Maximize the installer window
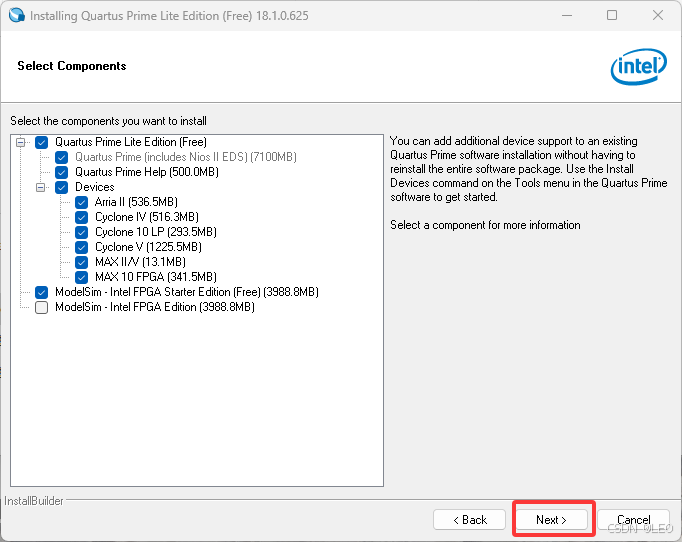682x542 pixels. click(x=612, y=15)
